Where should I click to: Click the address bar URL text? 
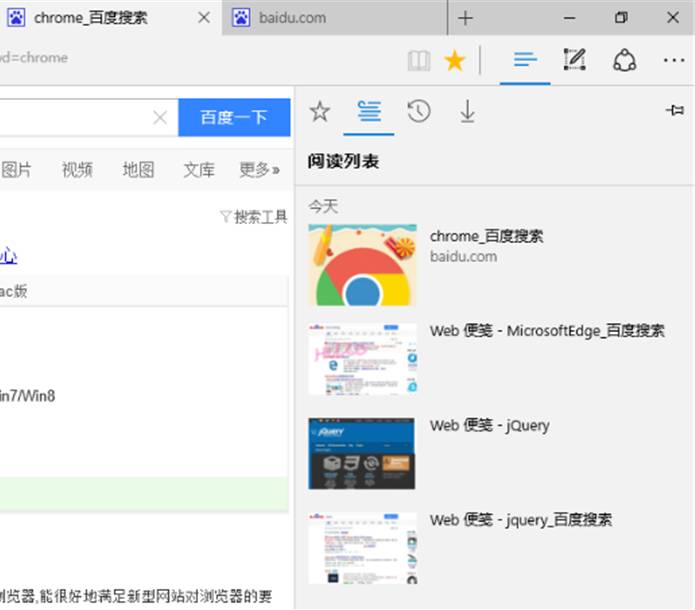click(34, 58)
